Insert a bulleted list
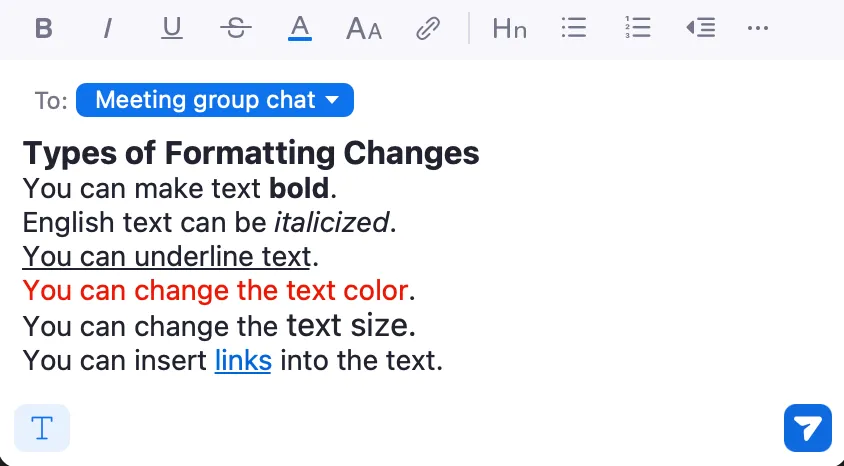The image size is (844, 466). (x=573, y=29)
